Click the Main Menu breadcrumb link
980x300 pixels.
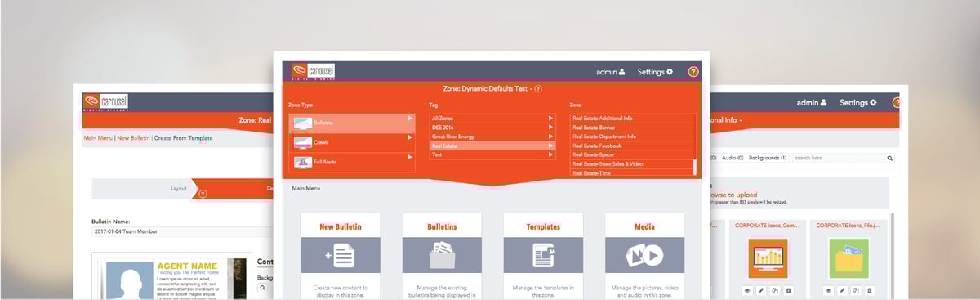pos(98,138)
